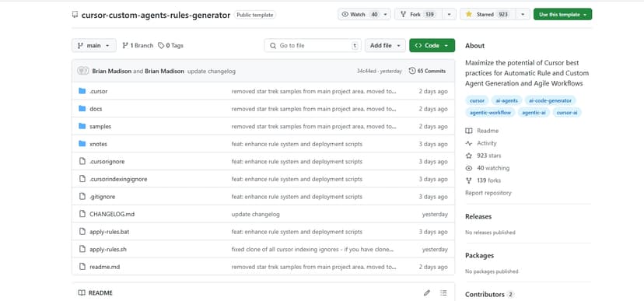Image resolution: width=644 pixels, height=301 pixels.
Task: Expand the green Code dropdown
Action: tap(432, 46)
